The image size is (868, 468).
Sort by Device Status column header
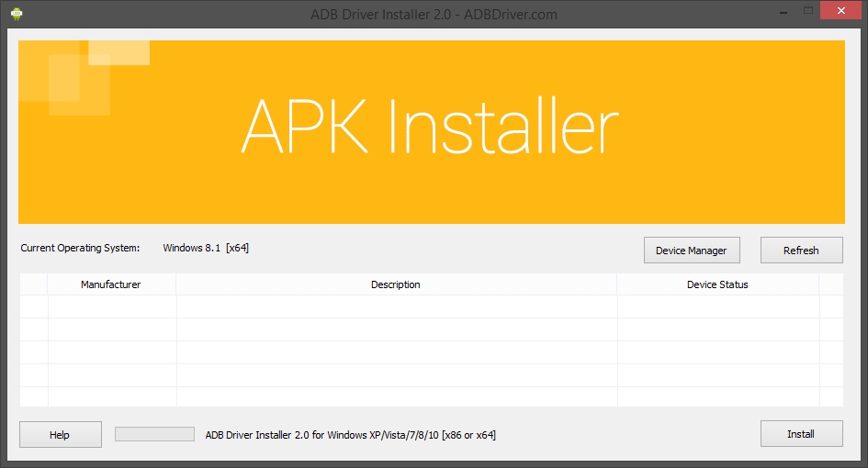pyautogui.click(x=717, y=284)
